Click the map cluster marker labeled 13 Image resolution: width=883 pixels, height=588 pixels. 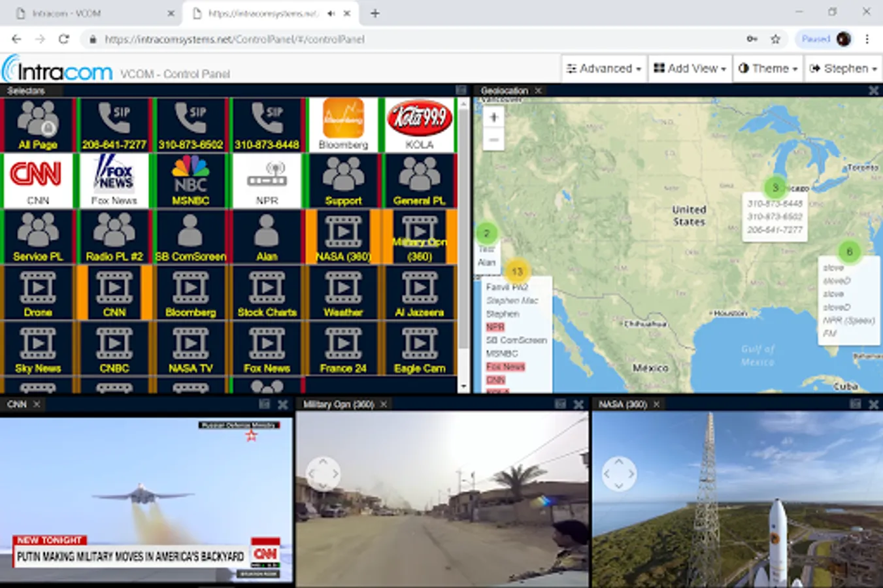point(517,271)
